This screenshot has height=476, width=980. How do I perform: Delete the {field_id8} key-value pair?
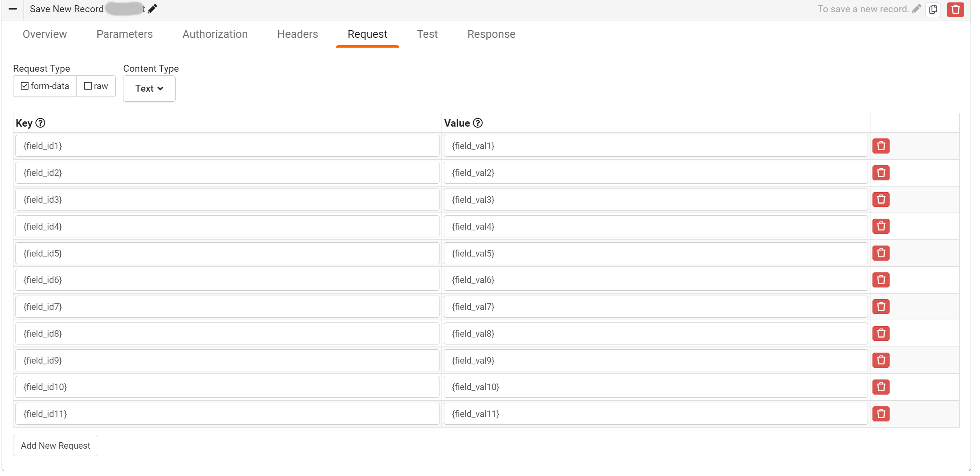(x=881, y=333)
